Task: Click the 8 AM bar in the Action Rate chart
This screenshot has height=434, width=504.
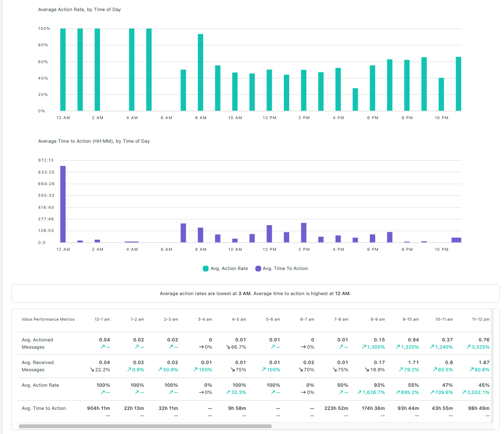Action: coord(200,70)
